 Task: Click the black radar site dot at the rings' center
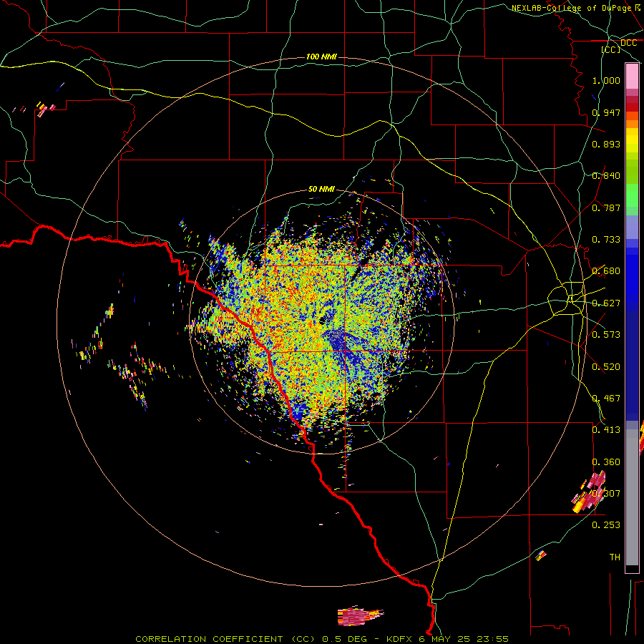pos(323,321)
